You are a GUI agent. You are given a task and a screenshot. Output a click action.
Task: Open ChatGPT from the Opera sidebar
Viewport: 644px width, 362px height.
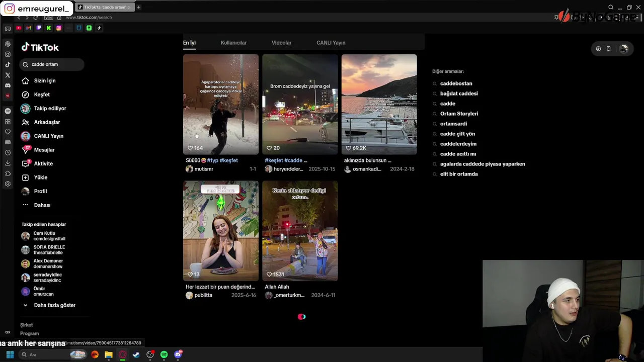[8, 44]
